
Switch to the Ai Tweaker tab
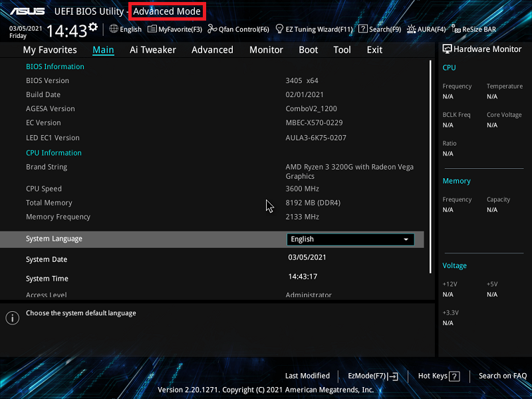click(x=152, y=50)
